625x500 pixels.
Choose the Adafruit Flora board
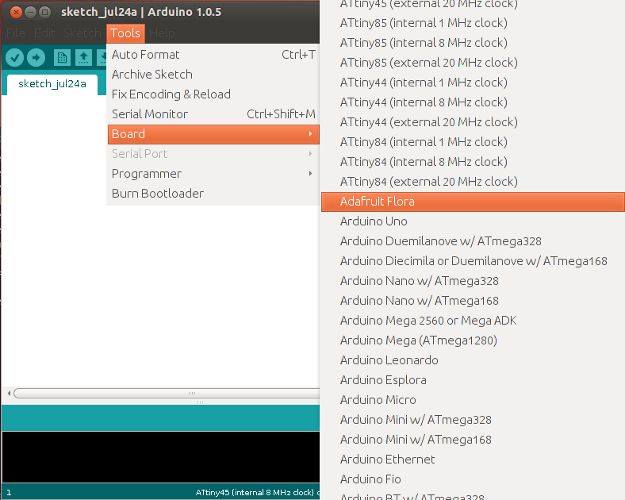pos(473,202)
